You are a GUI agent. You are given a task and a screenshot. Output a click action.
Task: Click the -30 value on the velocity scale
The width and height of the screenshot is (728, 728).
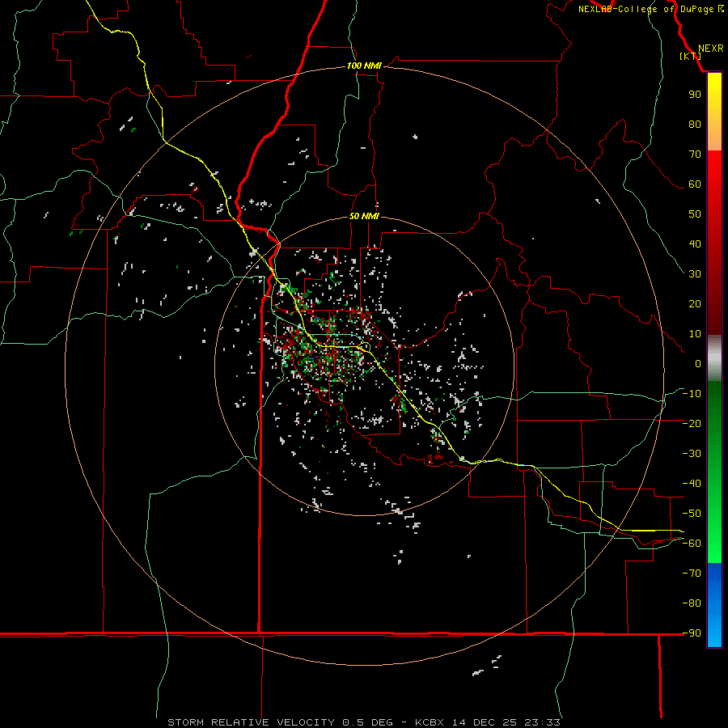(692, 454)
